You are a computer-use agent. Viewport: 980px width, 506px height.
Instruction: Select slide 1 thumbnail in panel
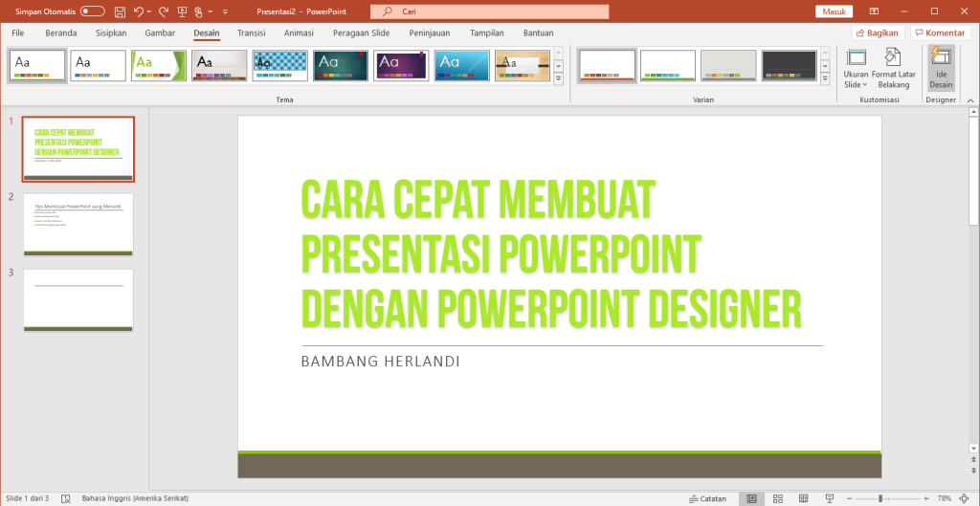(78, 149)
